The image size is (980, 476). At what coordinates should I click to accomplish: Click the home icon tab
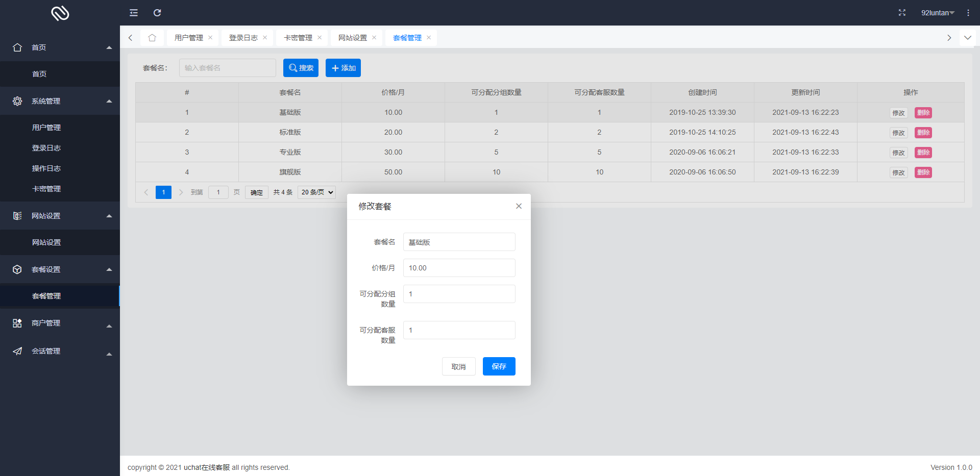tap(152, 38)
